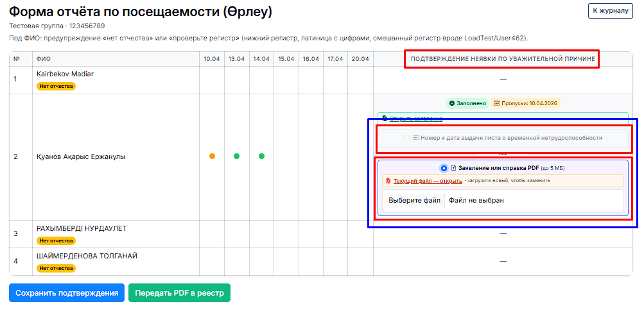The height and width of the screenshot is (311, 644).
Task: Click the Тестовая группа · 123456789 subtitle
Action: [57, 26]
